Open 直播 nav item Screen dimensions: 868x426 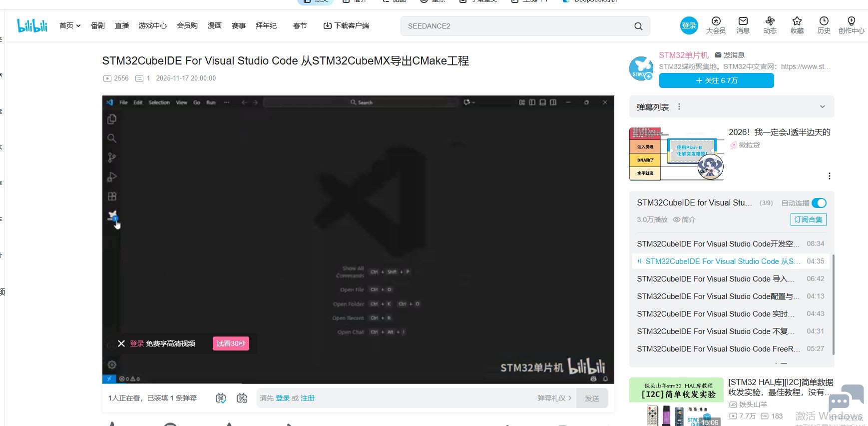point(122,25)
